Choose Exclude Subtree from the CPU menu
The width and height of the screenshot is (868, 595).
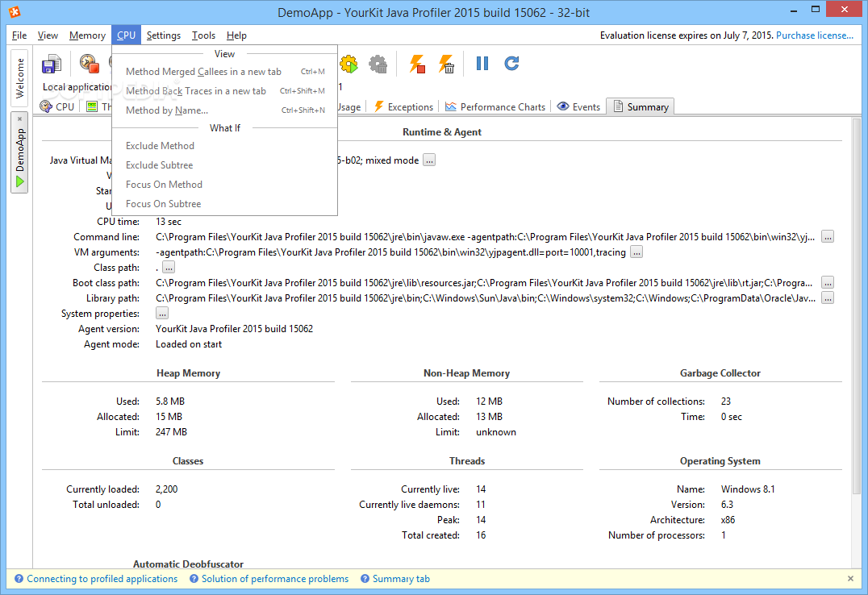[225, 165]
